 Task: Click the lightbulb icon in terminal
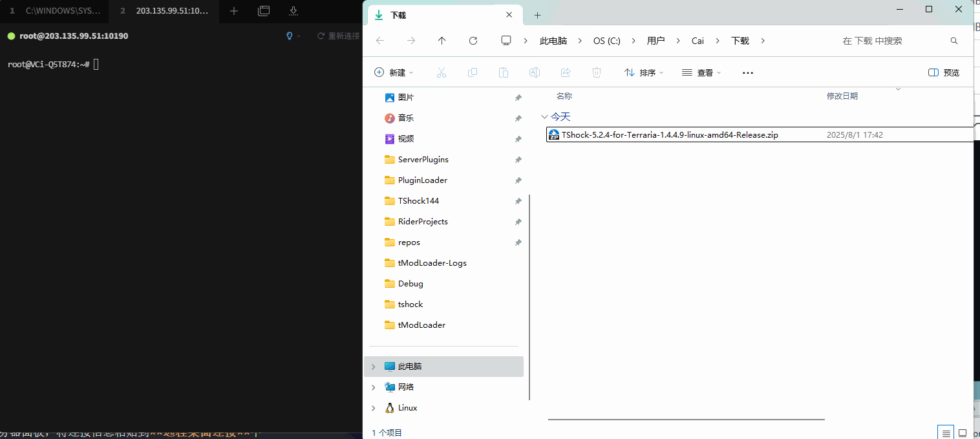[290, 36]
